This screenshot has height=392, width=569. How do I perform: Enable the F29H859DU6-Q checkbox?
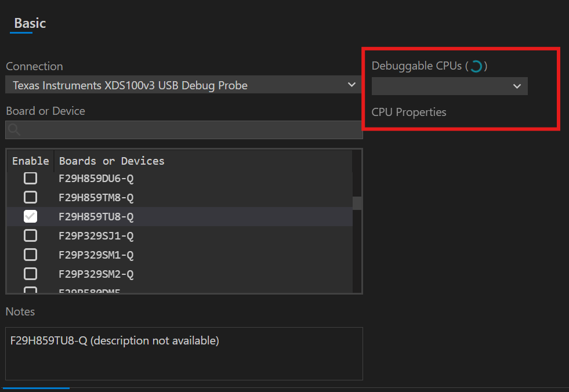[31, 178]
